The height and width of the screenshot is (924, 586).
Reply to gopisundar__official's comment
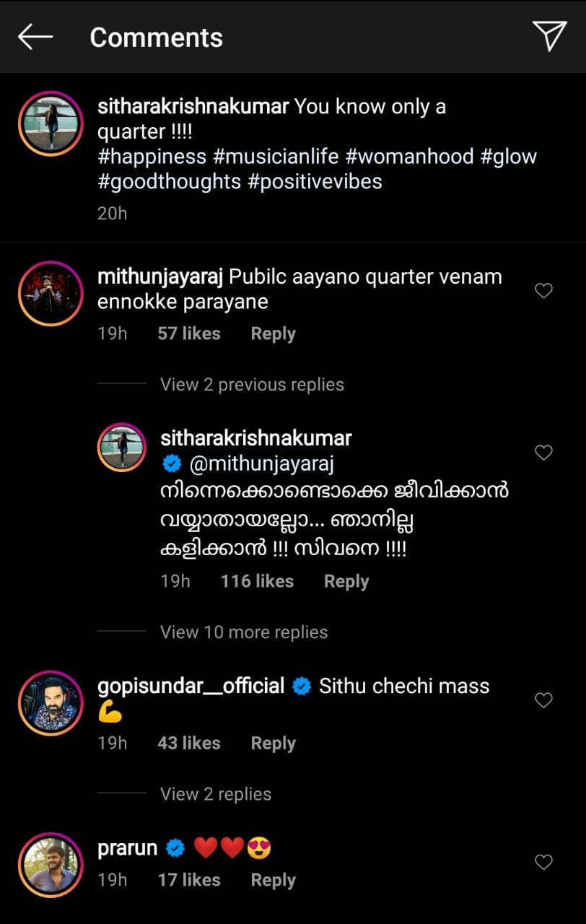(273, 744)
